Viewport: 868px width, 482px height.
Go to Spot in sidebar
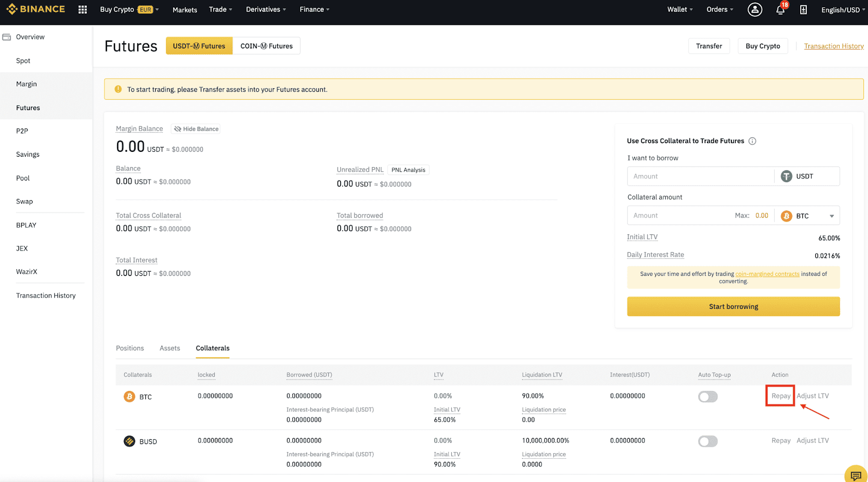23,61
